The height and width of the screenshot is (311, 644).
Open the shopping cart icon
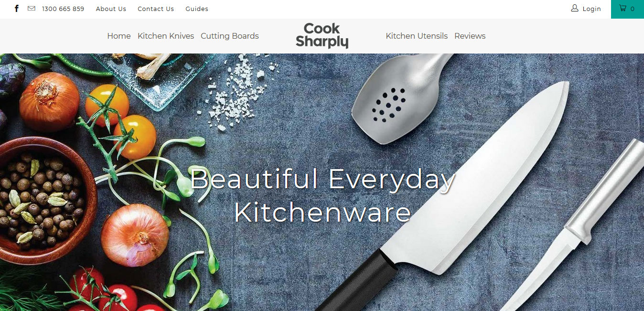click(623, 8)
